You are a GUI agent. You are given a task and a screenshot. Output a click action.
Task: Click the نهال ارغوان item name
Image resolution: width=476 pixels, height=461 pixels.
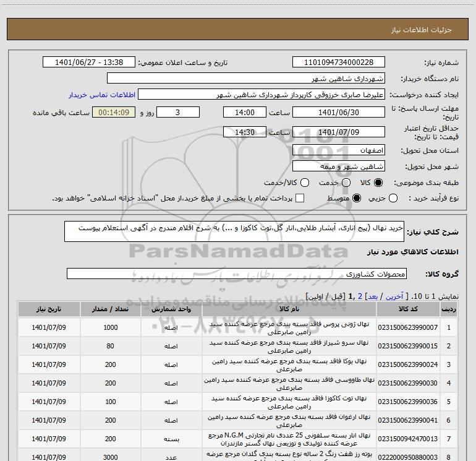[x=289, y=421]
